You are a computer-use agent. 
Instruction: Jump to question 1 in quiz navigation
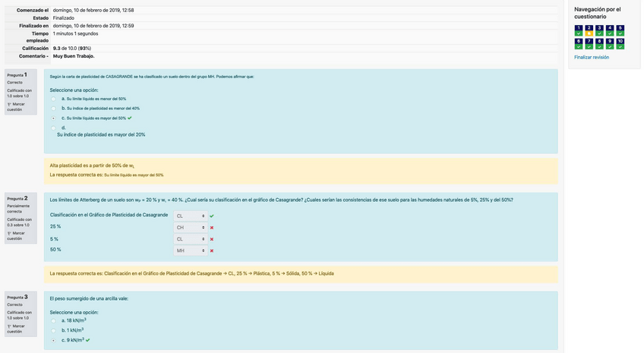click(x=579, y=31)
